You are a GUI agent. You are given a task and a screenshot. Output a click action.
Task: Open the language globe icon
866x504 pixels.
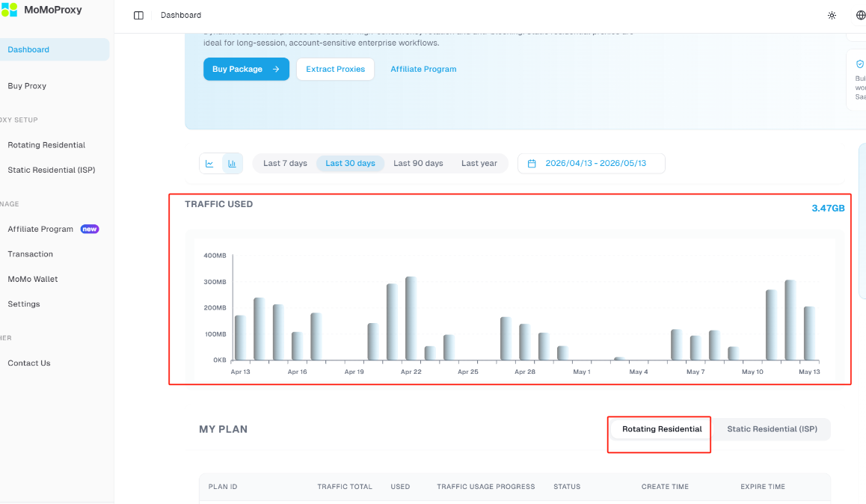click(861, 16)
